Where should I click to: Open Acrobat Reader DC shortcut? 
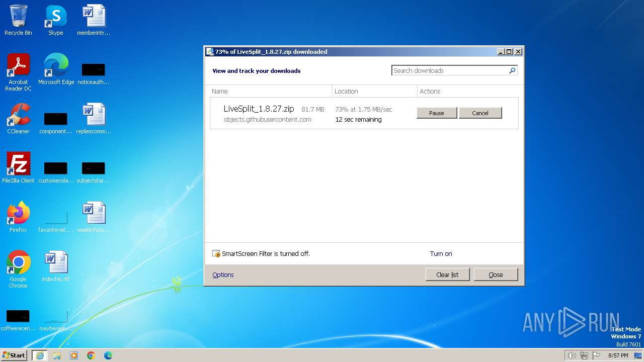click(x=18, y=72)
